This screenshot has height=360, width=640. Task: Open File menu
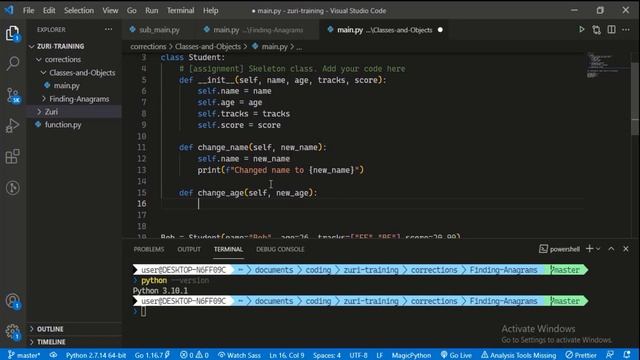(x=29, y=10)
